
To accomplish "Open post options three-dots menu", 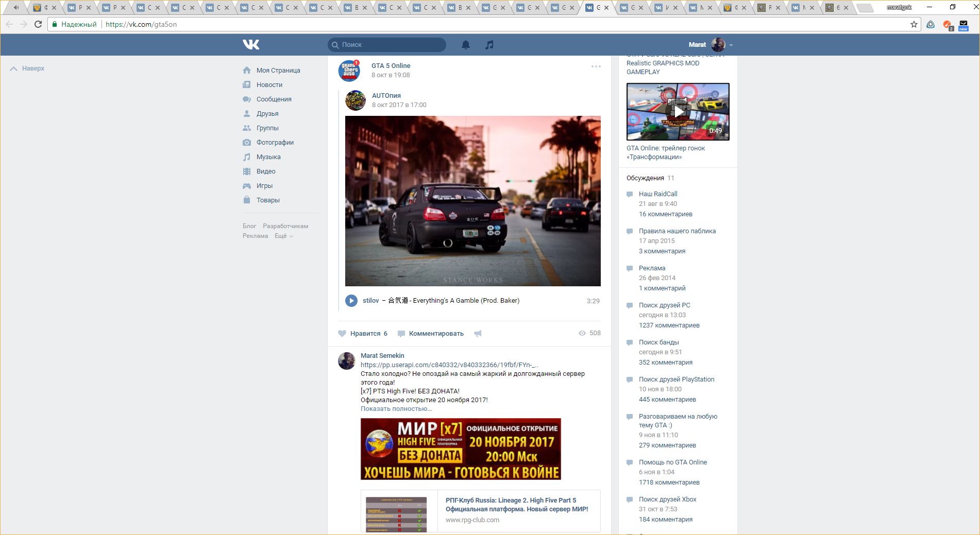I will pyautogui.click(x=596, y=66).
